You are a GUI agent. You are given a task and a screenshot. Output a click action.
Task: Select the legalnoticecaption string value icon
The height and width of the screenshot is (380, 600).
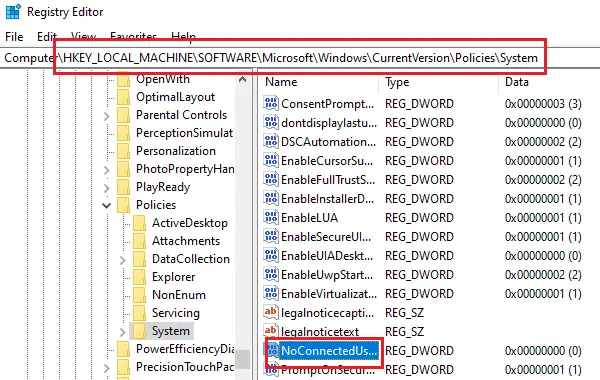pos(271,312)
